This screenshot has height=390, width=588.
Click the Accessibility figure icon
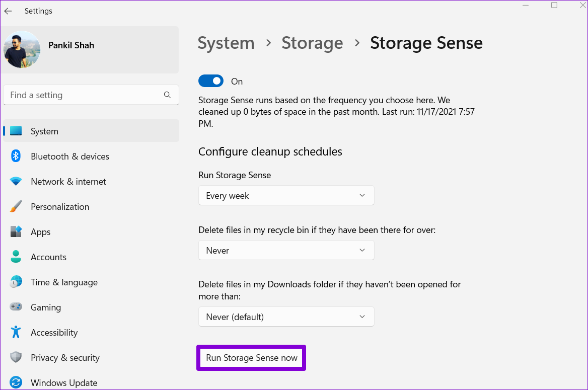click(x=16, y=332)
